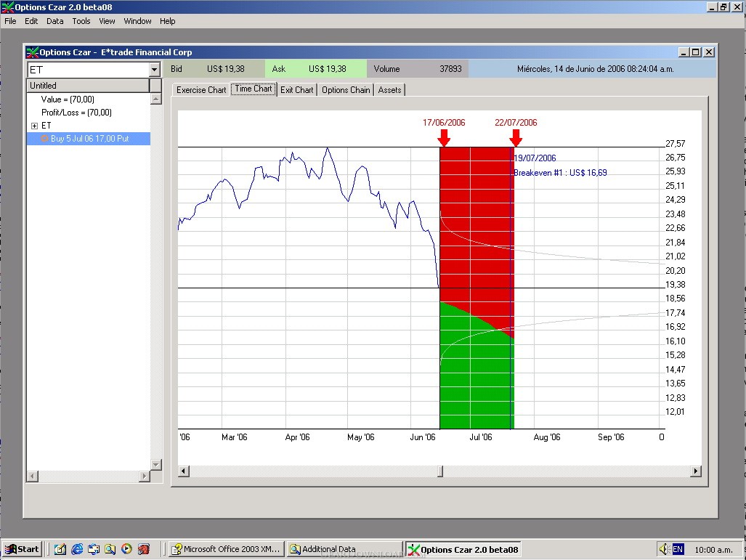
Task: Select the Time Chart tab
Action: point(254,89)
